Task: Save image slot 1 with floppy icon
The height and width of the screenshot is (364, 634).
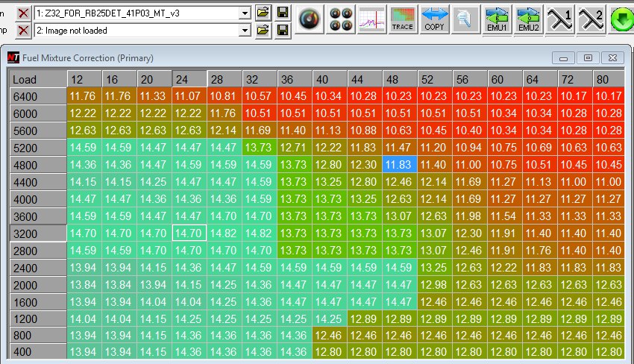Action: tap(283, 13)
